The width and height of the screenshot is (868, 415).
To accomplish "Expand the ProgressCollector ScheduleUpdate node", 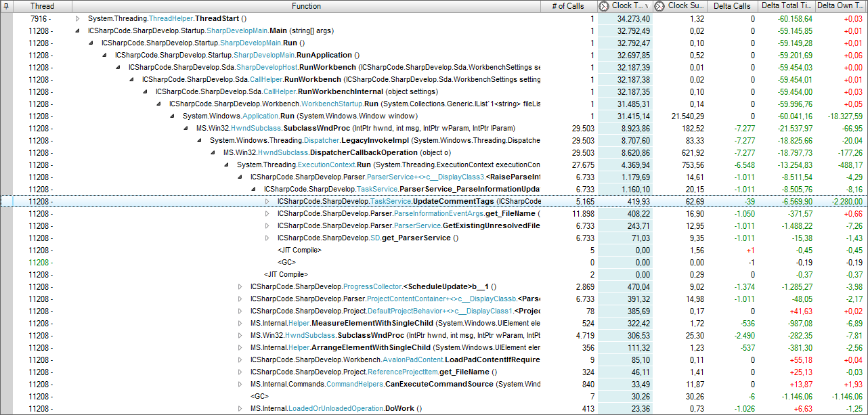I will tap(240, 286).
